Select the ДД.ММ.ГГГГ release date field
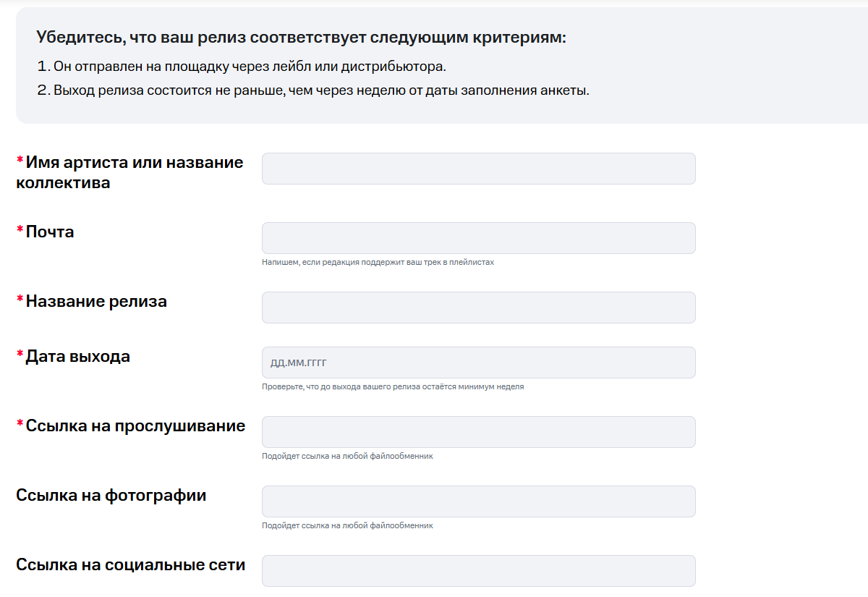This screenshot has width=868, height=597. click(478, 363)
